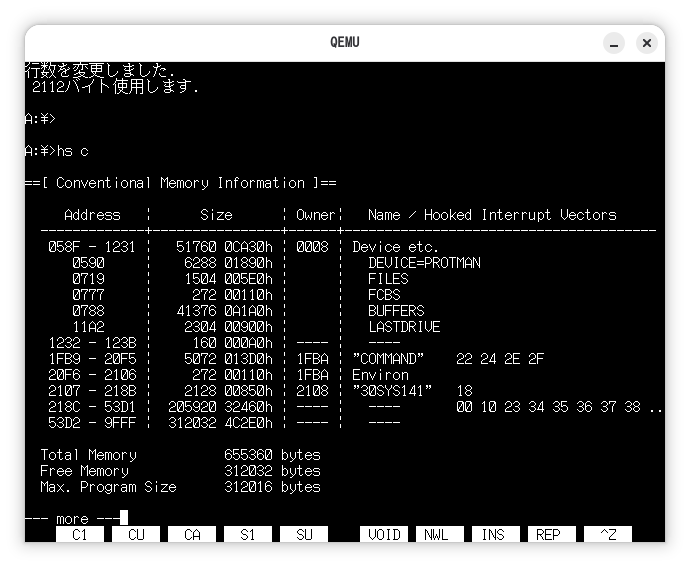The height and width of the screenshot is (567, 690).
Task: Click address 0590
Action: [88, 263]
